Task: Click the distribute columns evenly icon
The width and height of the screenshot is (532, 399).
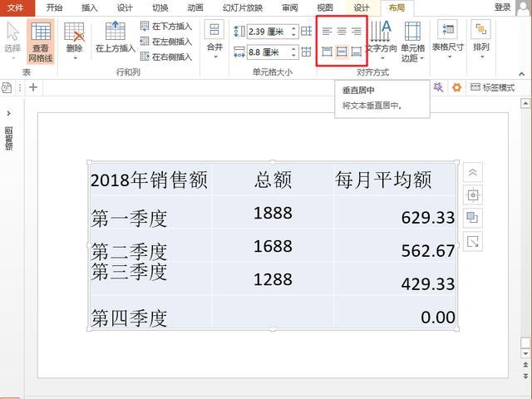Action: [307, 52]
